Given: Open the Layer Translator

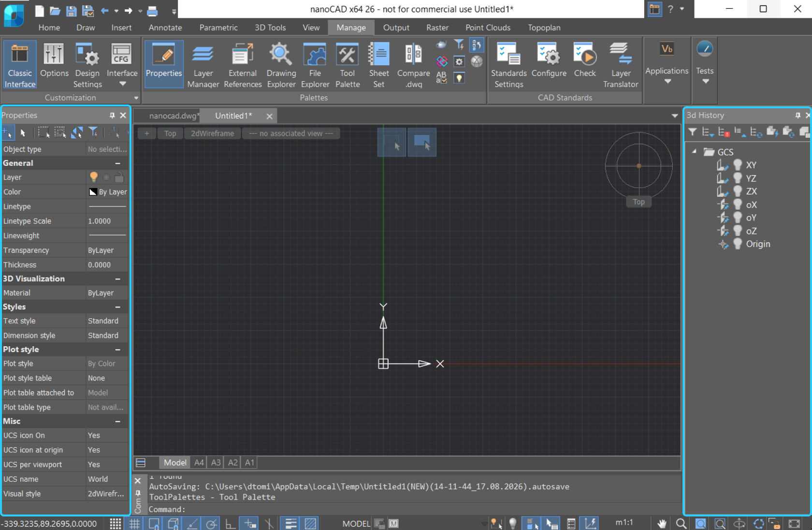Looking at the screenshot, I should coord(621,65).
